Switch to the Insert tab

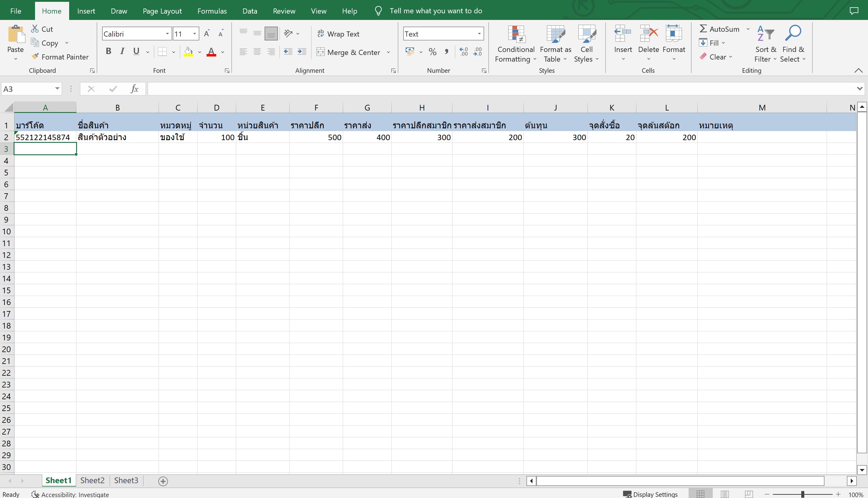[86, 11]
